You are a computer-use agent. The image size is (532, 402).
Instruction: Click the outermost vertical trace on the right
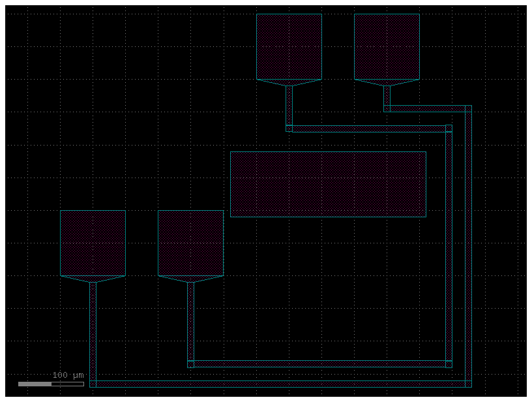tap(468, 248)
